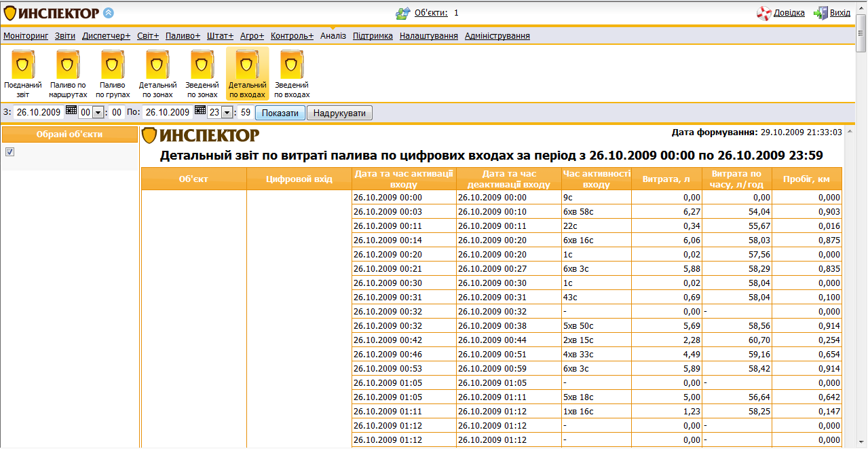The height and width of the screenshot is (449, 868).
Task: Open the Диспетчер+ menu
Action: pos(106,36)
